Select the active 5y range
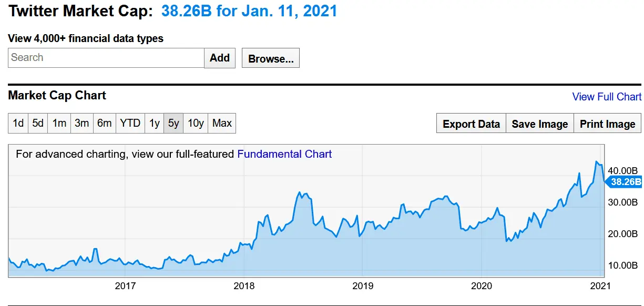The height and width of the screenshot is (306, 644). [x=173, y=123]
